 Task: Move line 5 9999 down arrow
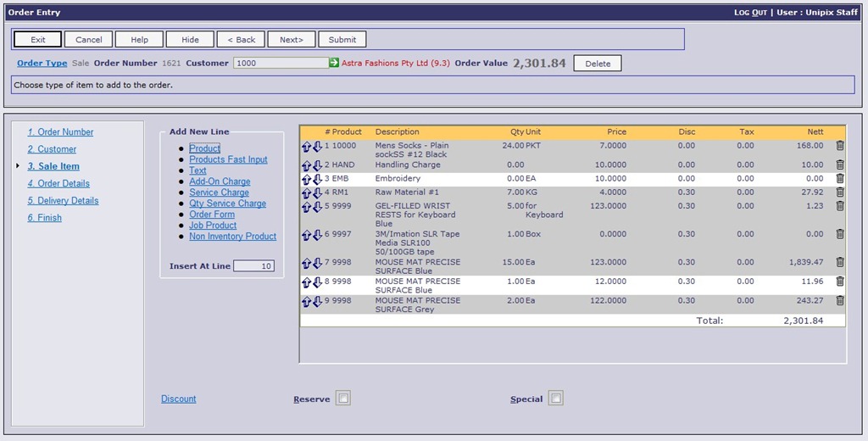pos(317,207)
